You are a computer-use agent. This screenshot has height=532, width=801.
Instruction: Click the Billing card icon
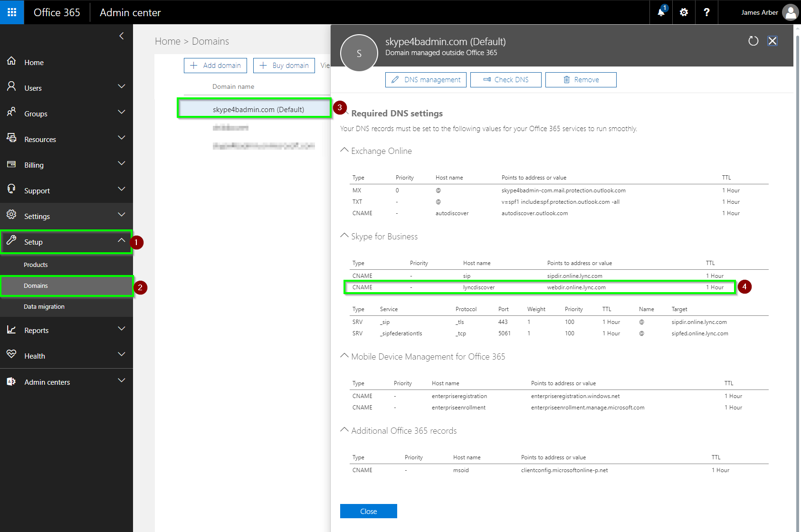click(11, 164)
